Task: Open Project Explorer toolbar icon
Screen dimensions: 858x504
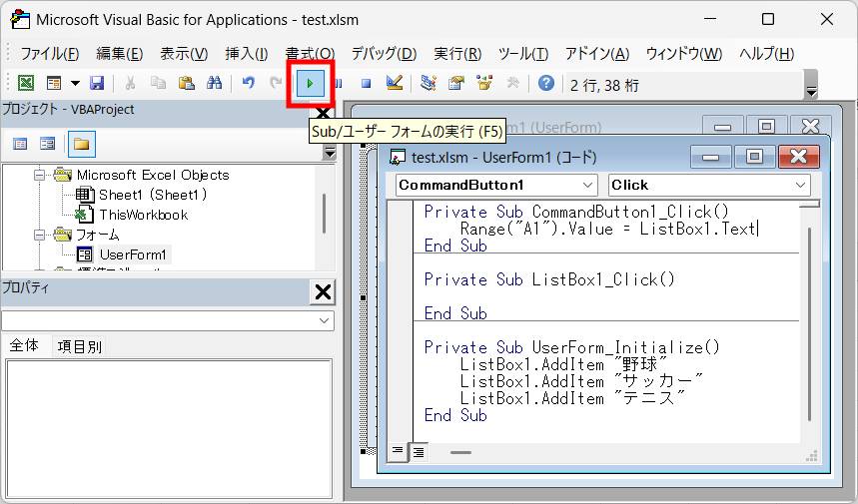Action: [428, 83]
